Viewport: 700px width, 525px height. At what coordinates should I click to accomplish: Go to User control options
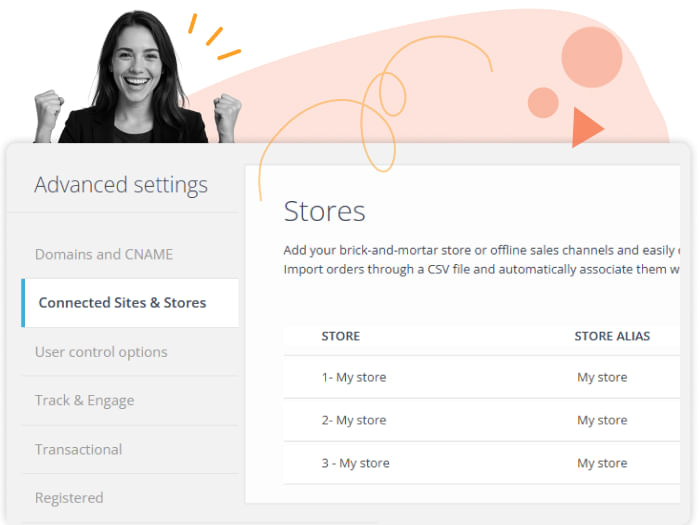tap(101, 352)
